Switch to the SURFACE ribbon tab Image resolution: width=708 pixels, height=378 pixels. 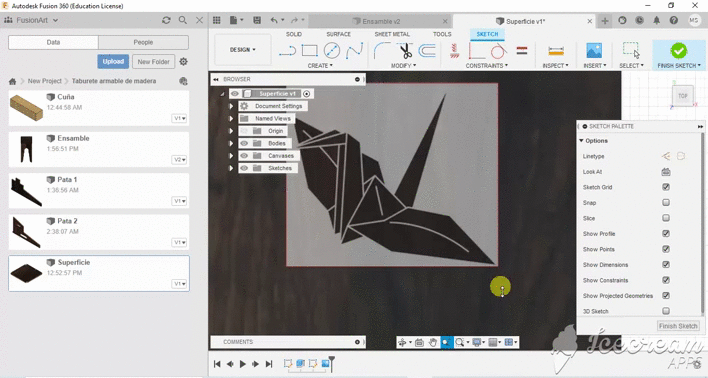[338, 34]
